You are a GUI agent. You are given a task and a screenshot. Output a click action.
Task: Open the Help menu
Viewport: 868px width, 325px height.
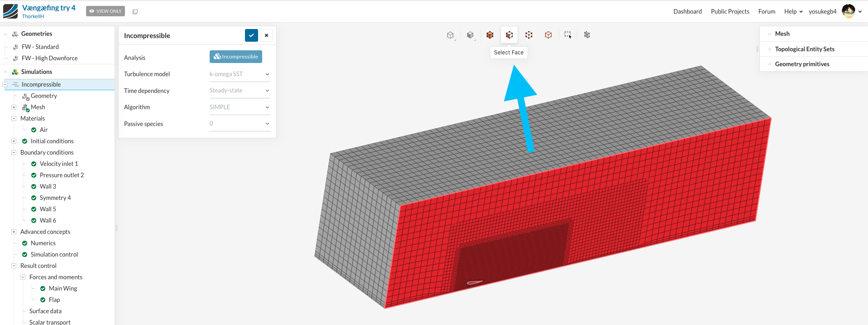(793, 12)
